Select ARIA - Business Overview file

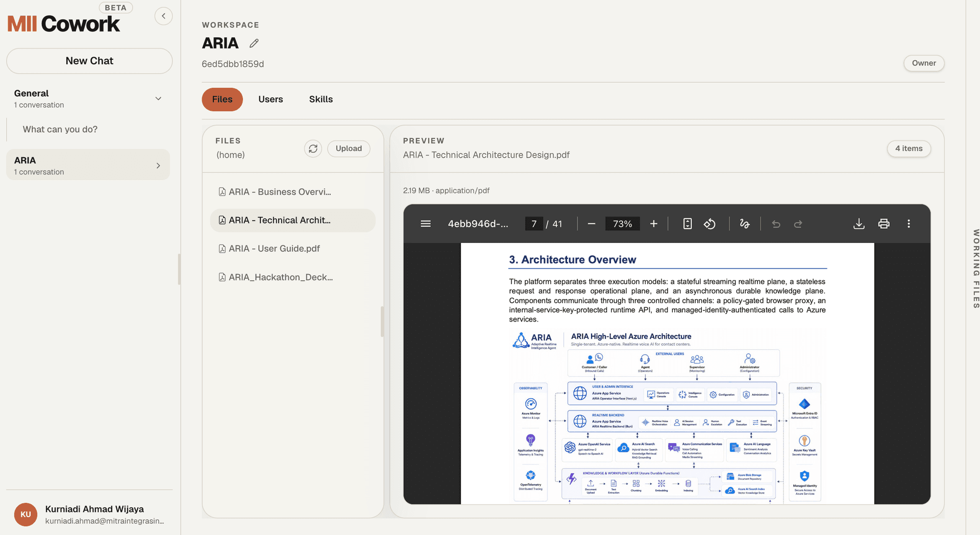[292, 192]
